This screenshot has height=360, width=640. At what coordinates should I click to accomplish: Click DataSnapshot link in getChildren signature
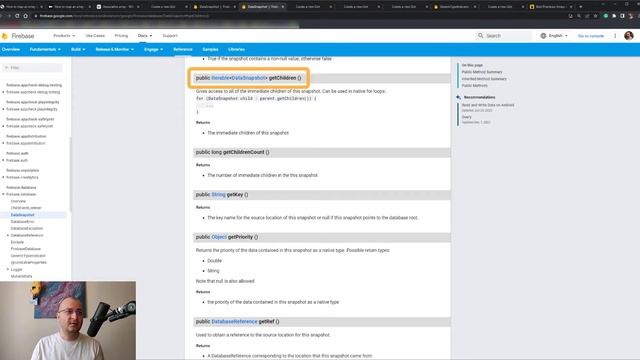248,78
